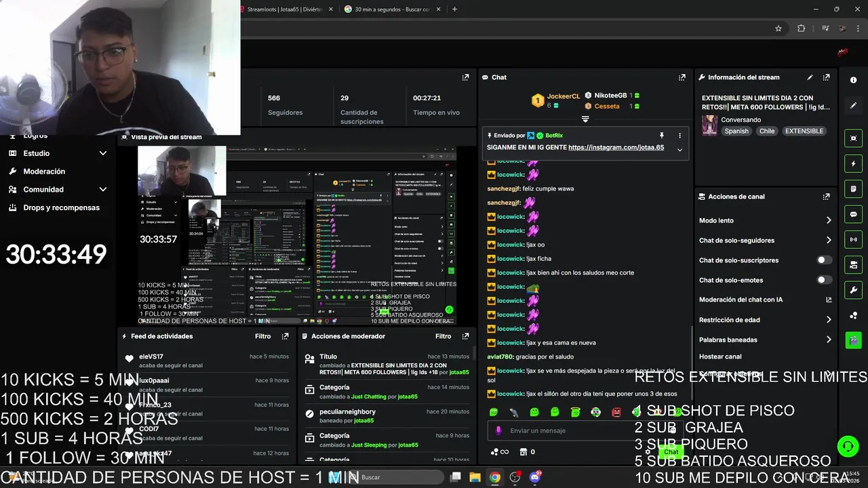Click the pencil edit icon in right sidebar
This screenshot has width=868, height=488.
(x=853, y=106)
